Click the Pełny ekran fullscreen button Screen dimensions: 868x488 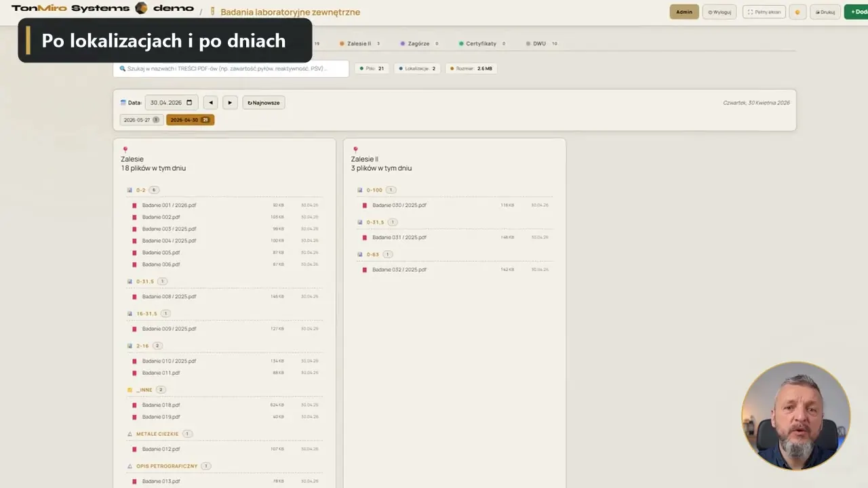click(x=764, y=12)
